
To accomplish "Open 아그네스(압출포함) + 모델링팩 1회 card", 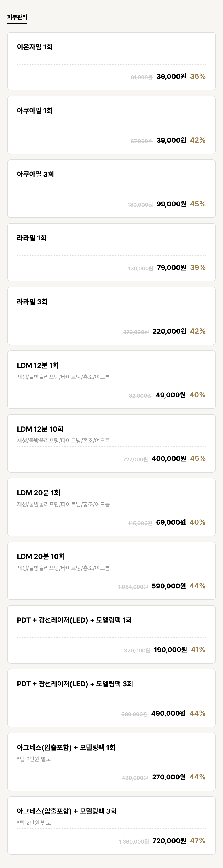I will (111, 762).
